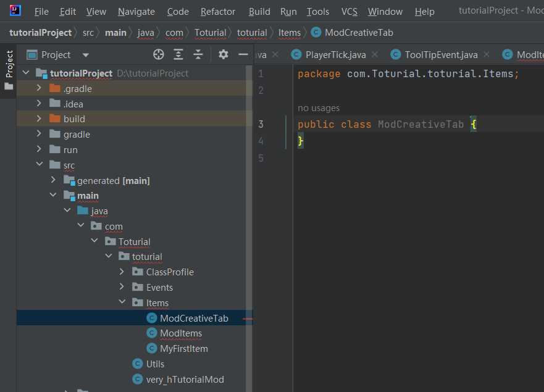This screenshot has width=544, height=392.
Task: Expand the .gradle folder
Action: point(39,88)
